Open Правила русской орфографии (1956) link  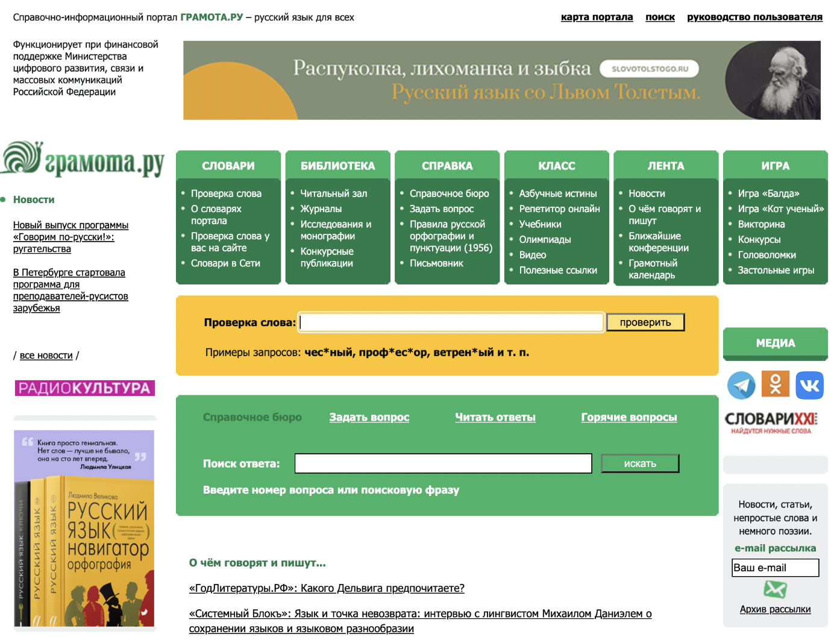point(451,236)
